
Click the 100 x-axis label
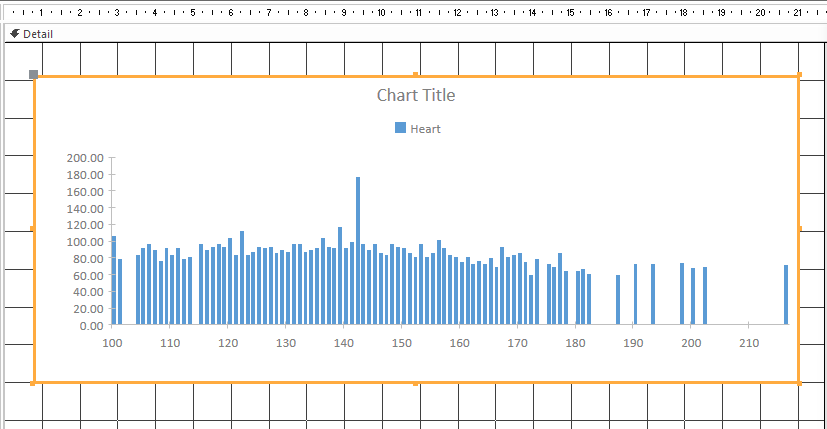(x=112, y=343)
